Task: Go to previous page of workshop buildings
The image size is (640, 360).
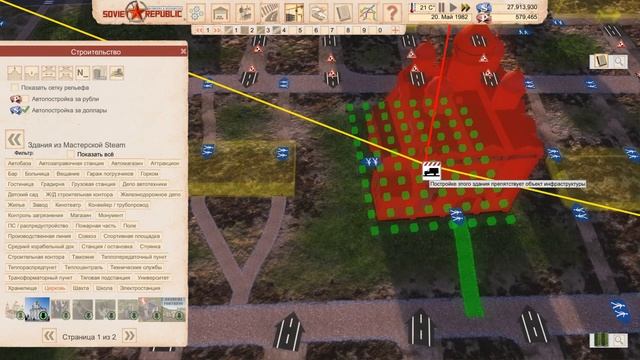Action: point(49,336)
